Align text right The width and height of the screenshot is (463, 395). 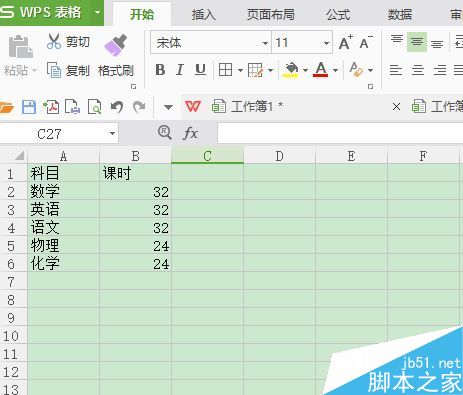440,70
